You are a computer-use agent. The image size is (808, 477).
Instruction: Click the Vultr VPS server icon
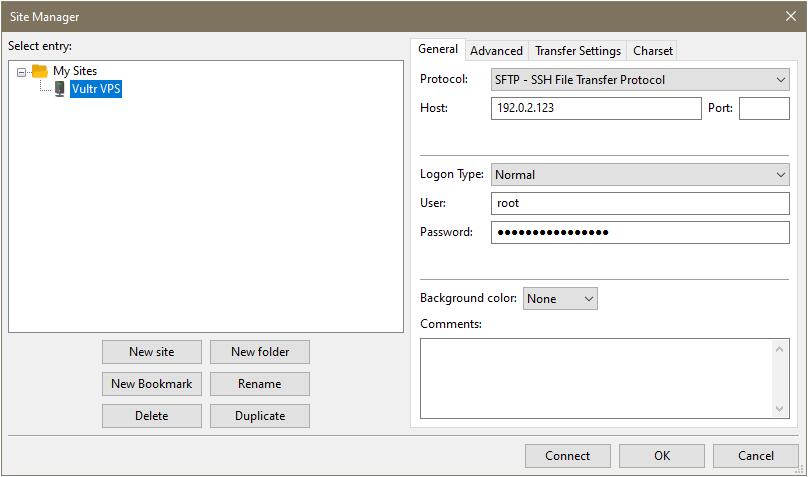pos(60,89)
